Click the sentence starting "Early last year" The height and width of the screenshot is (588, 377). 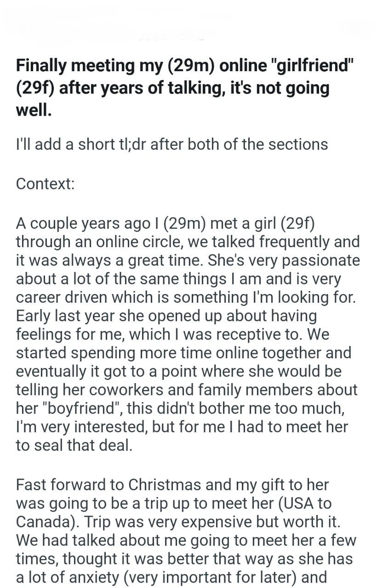166,316
